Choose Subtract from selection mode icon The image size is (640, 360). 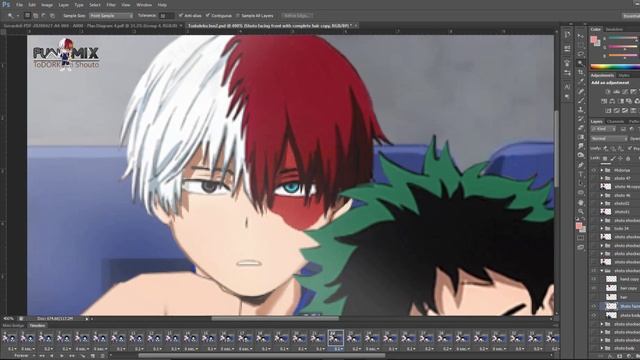(x=44, y=16)
